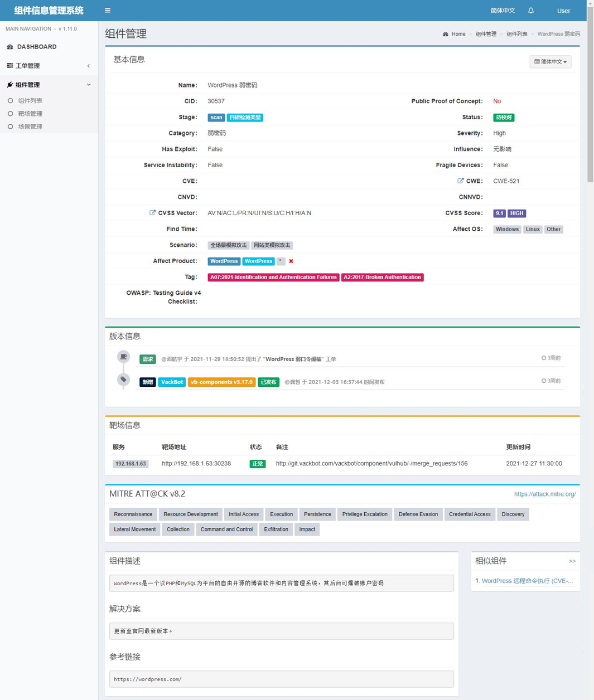Collapse the 组件管理 chevron arrow
This screenshot has height=700, width=594.
(x=89, y=85)
